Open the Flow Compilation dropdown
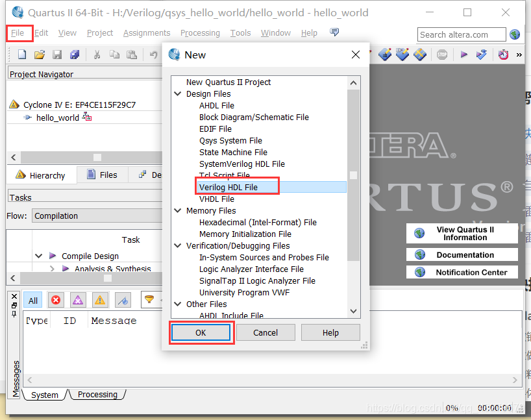The image size is (531, 420). [x=97, y=216]
